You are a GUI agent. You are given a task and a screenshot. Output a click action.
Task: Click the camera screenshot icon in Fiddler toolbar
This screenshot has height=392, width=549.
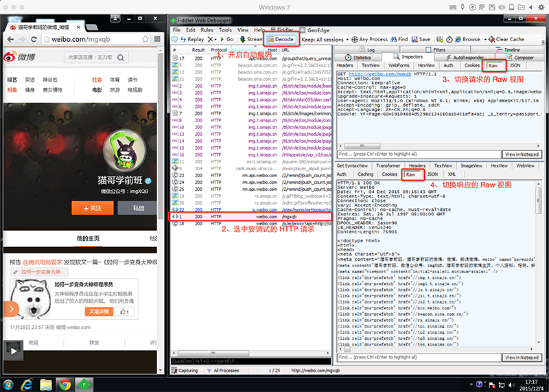(x=440, y=39)
